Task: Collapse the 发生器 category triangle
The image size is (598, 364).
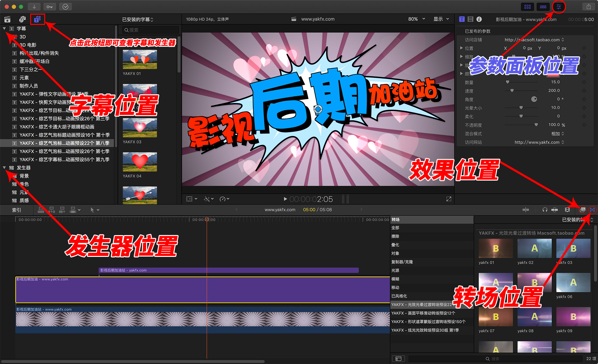Action: coord(4,168)
